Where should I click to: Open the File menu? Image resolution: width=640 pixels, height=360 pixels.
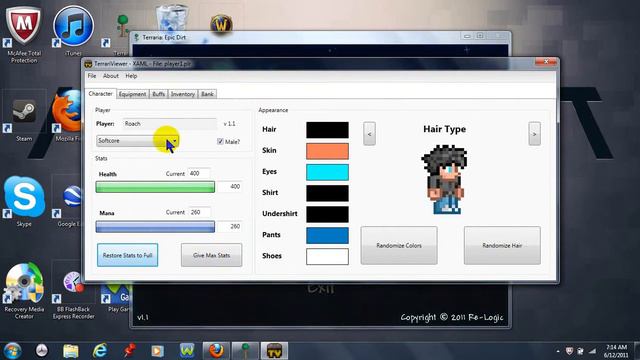[92, 76]
